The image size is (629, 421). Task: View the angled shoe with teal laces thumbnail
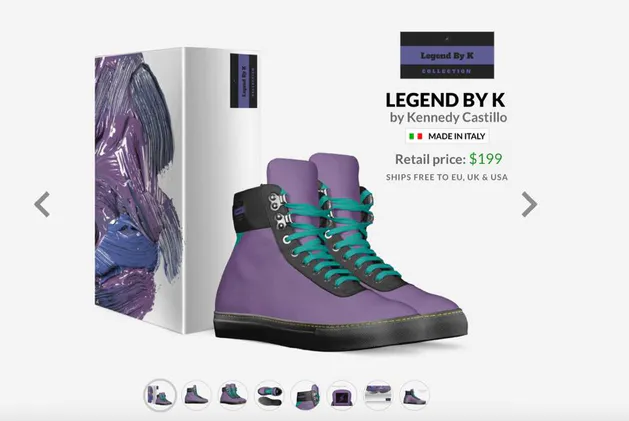point(233,395)
